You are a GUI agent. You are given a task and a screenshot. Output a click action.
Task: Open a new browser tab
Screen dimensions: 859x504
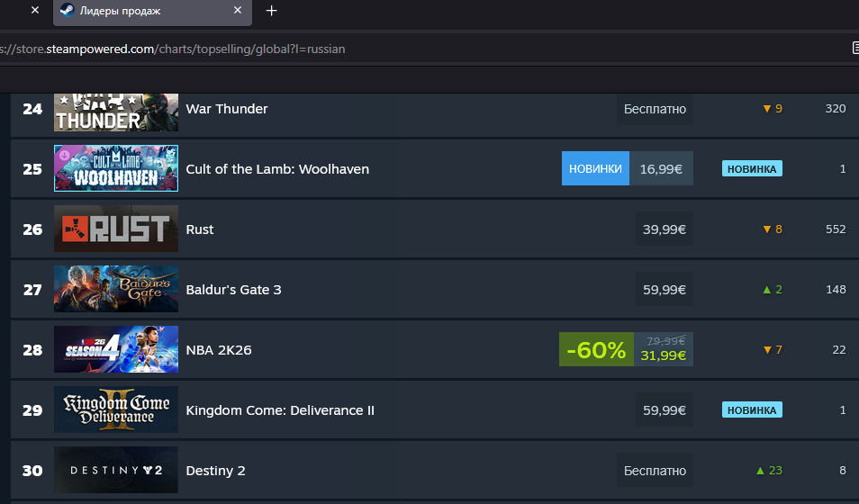pyautogui.click(x=272, y=11)
